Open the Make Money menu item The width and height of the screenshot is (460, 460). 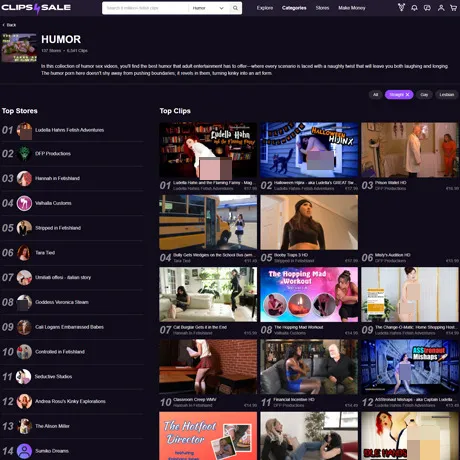[352, 8]
